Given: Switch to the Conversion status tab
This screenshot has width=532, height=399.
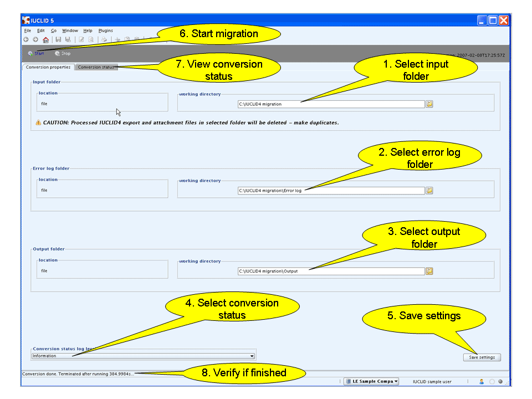Looking at the screenshot, I should point(96,67).
